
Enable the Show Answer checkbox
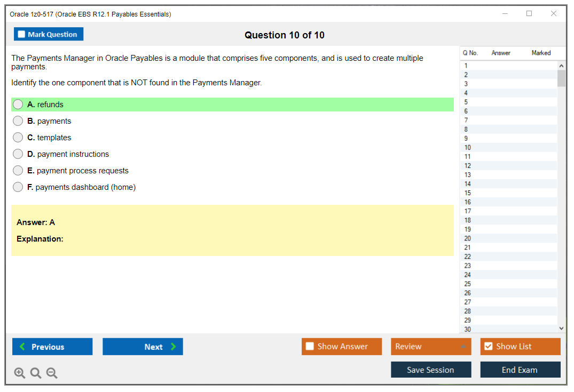tap(310, 347)
